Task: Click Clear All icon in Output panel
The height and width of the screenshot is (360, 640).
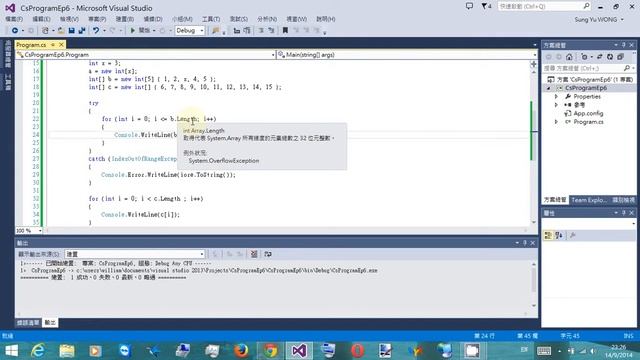Action: tap(254, 254)
